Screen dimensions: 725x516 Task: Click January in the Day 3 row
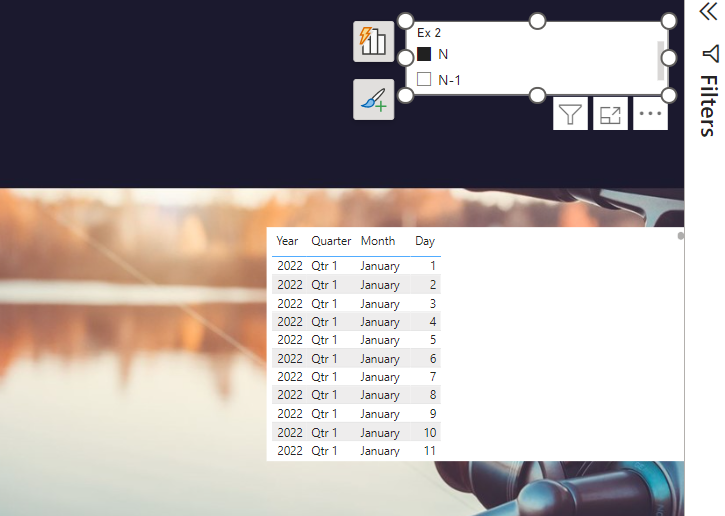click(380, 304)
